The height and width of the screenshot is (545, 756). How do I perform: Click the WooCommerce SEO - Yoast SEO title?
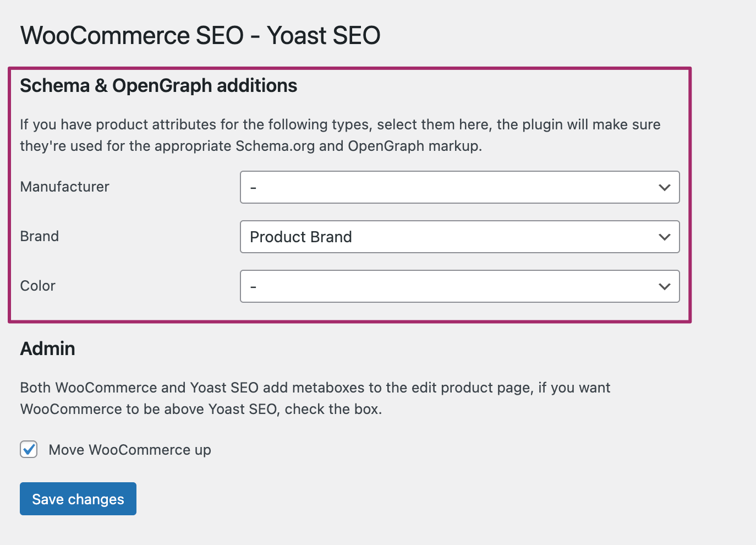200,36
